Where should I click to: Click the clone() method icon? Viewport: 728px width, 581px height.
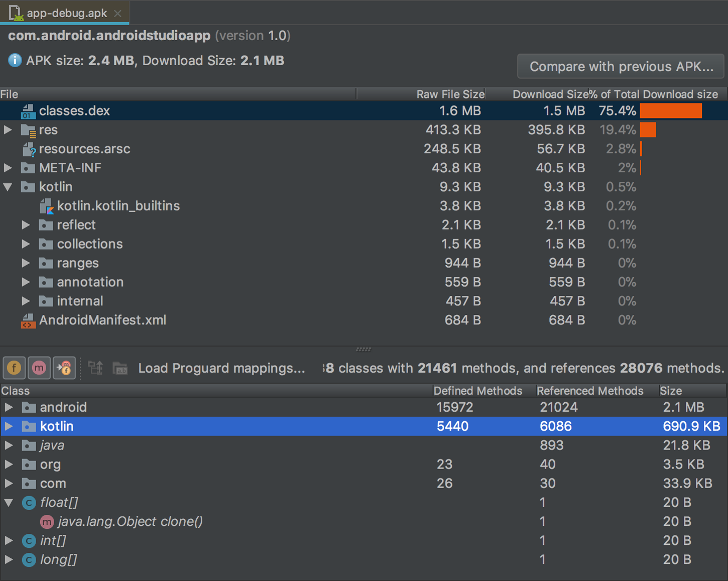[47, 522]
